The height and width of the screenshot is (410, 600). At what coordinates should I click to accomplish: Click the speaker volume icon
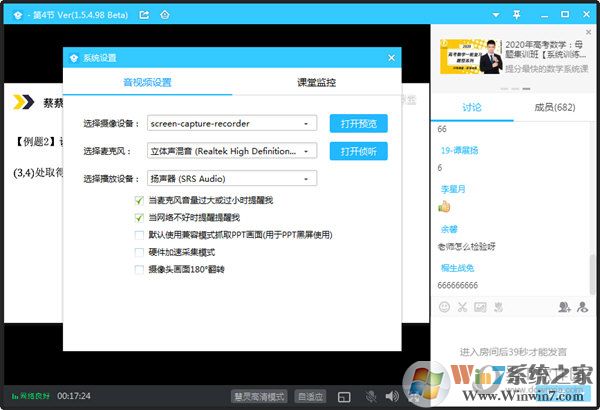(x=392, y=397)
